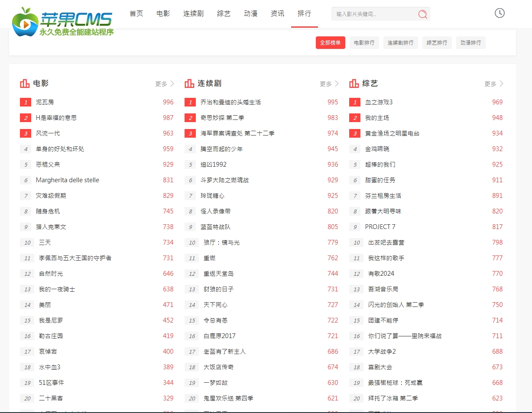Open movie 勒古庄园
The height and width of the screenshot is (413, 532).
coord(51,336)
